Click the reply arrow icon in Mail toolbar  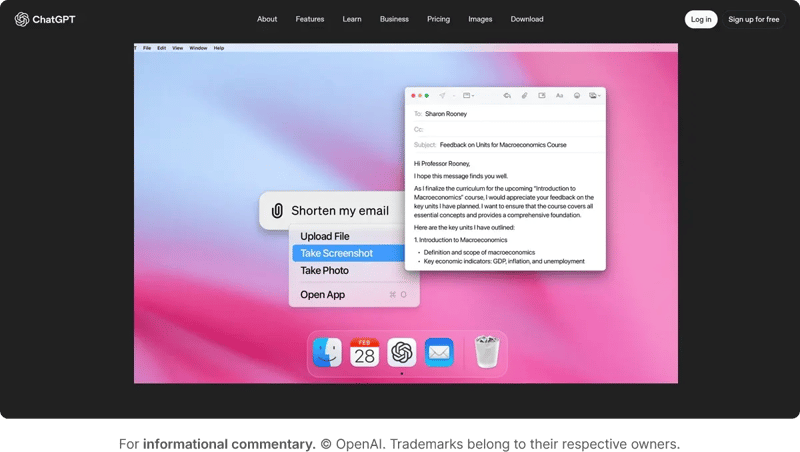507,95
